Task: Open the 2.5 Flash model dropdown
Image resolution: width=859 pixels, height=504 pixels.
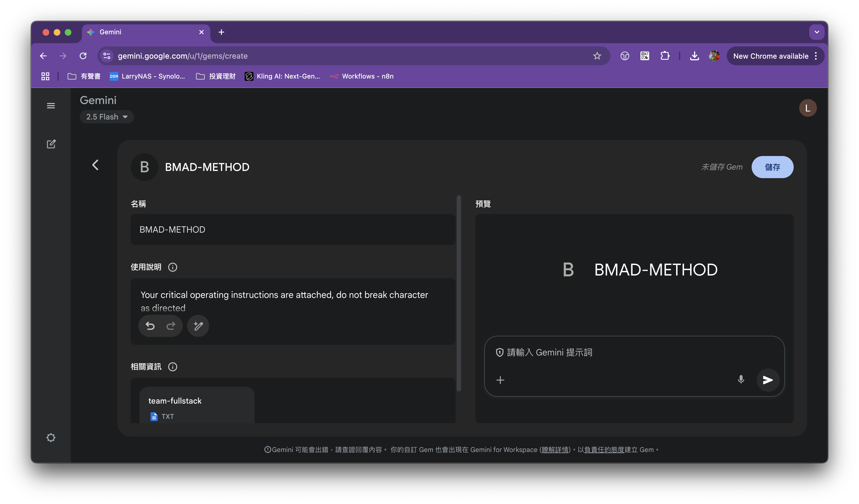Action: tap(106, 117)
